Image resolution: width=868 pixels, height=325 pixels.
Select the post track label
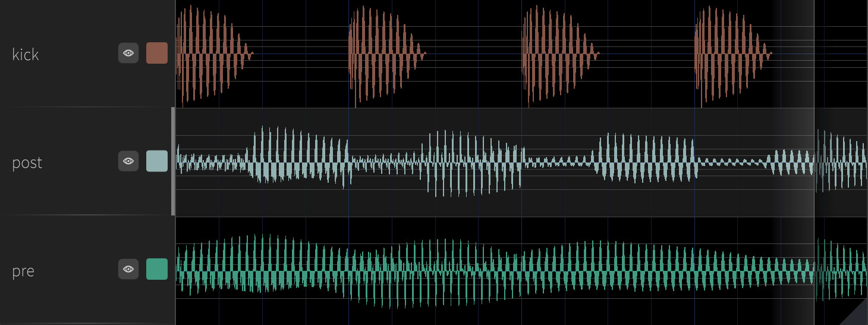[x=27, y=162]
